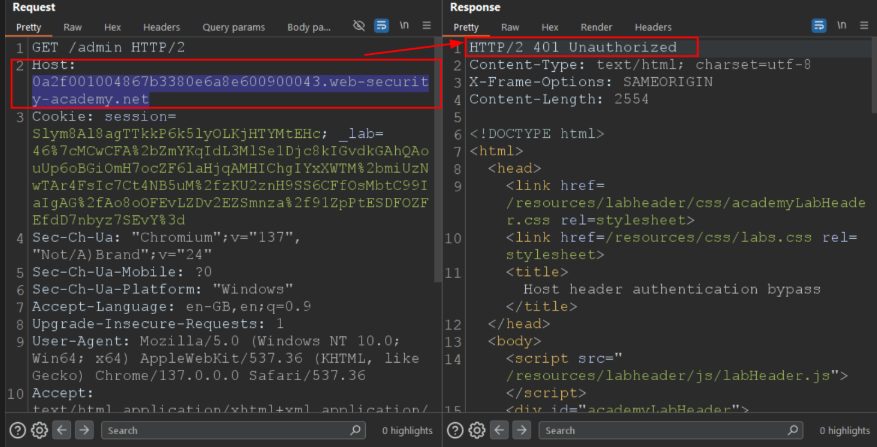Go to previous search match in Request
877x447 pixels.
tap(62, 430)
